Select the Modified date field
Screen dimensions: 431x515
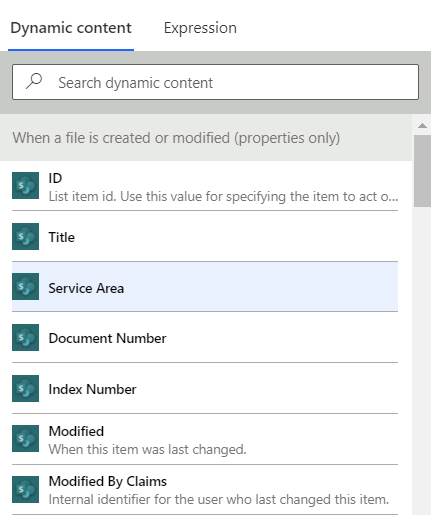(x=205, y=439)
